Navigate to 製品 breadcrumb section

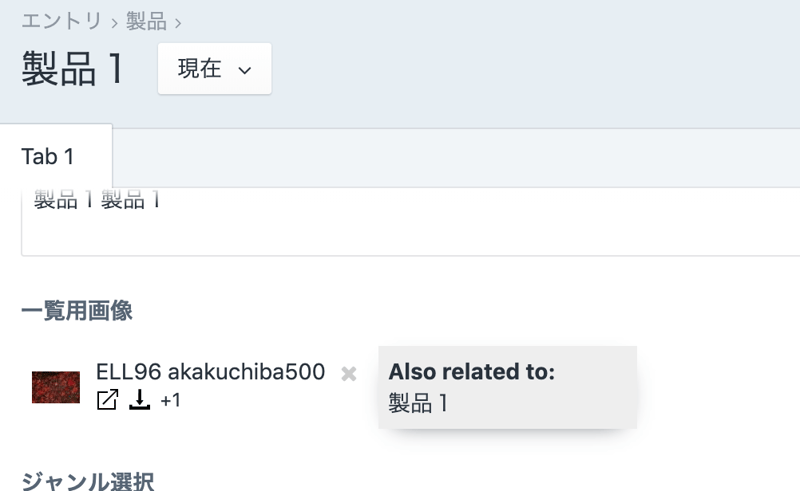point(146,21)
